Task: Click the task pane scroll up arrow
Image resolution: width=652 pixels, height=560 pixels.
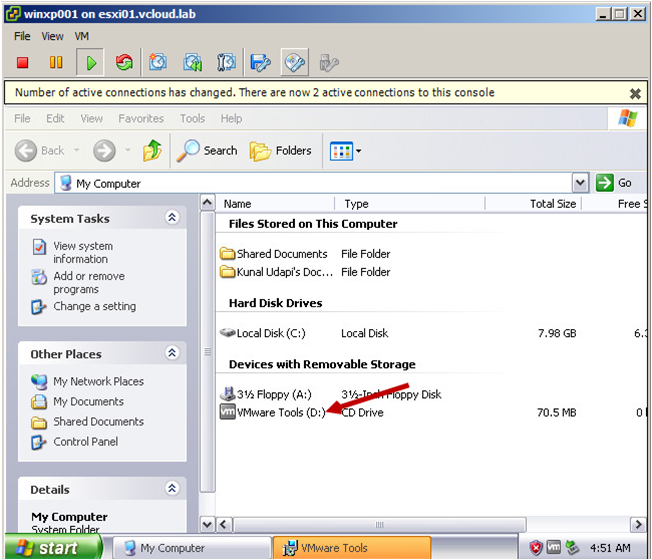Action: pos(207,203)
